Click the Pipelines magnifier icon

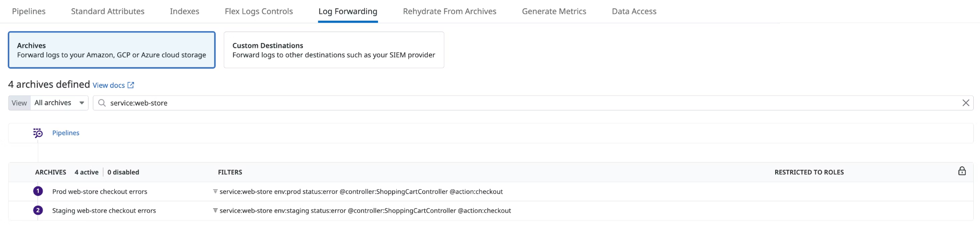click(x=38, y=133)
